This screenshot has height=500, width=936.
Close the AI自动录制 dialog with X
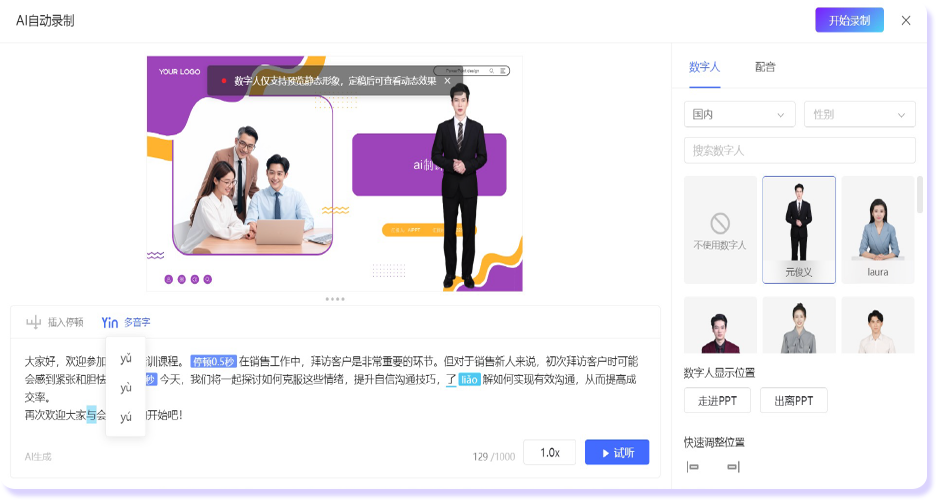click(x=905, y=20)
